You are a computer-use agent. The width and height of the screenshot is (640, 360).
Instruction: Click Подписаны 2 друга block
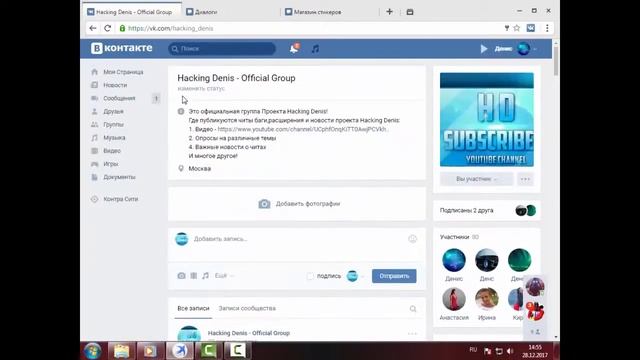pyautogui.click(x=487, y=211)
